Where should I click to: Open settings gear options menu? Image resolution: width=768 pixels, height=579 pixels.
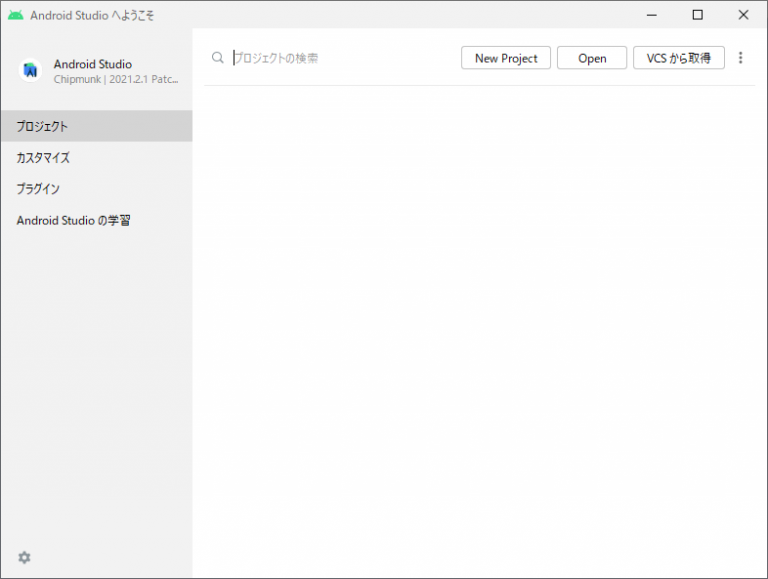24,557
